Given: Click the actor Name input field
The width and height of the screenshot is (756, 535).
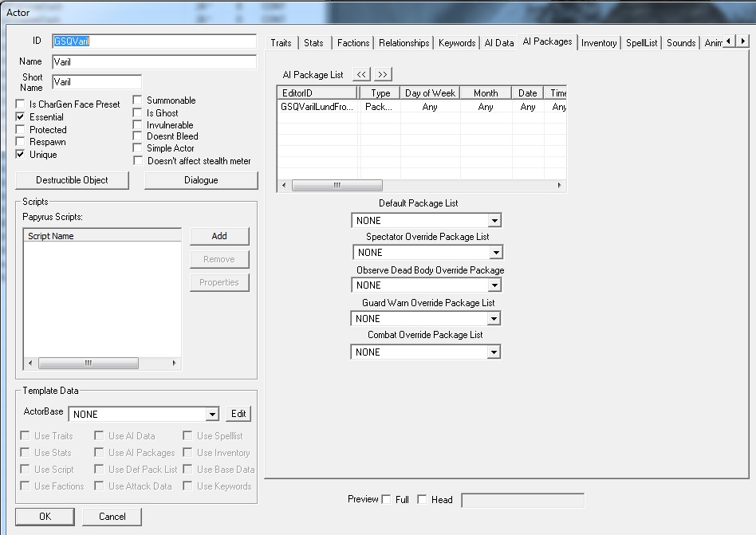Looking at the screenshot, I should click(x=154, y=62).
